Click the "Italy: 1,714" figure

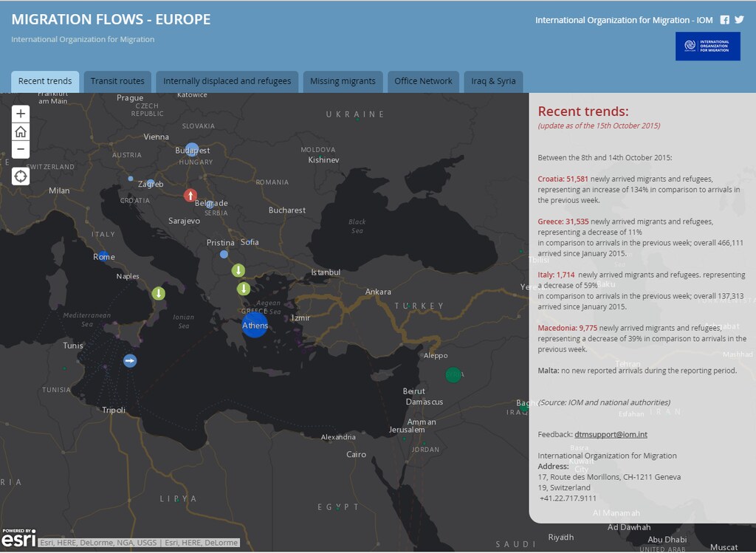tap(557, 275)
